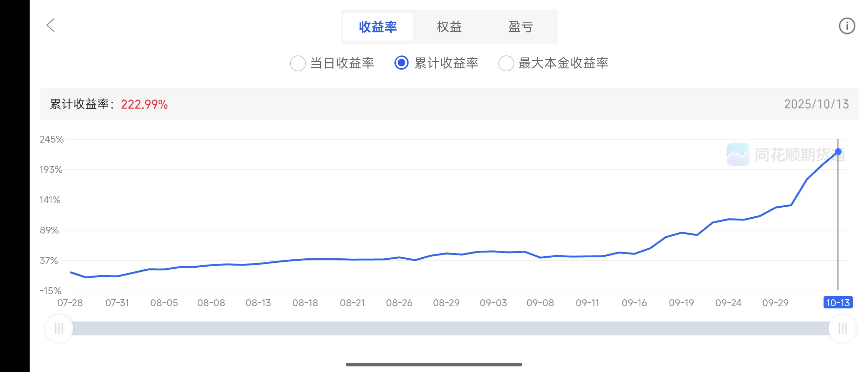This screenshot has width=868, height=372.
Task: Switch to the 收益率 tab
Action: coord(378,27)
